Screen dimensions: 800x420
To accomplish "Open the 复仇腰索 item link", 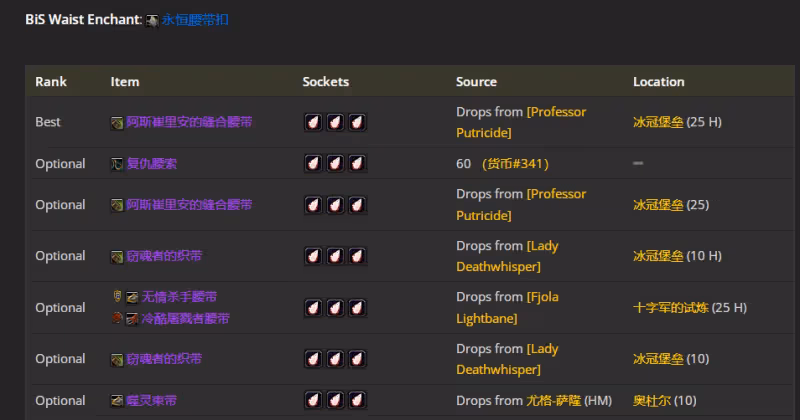I will click(152, 164).
